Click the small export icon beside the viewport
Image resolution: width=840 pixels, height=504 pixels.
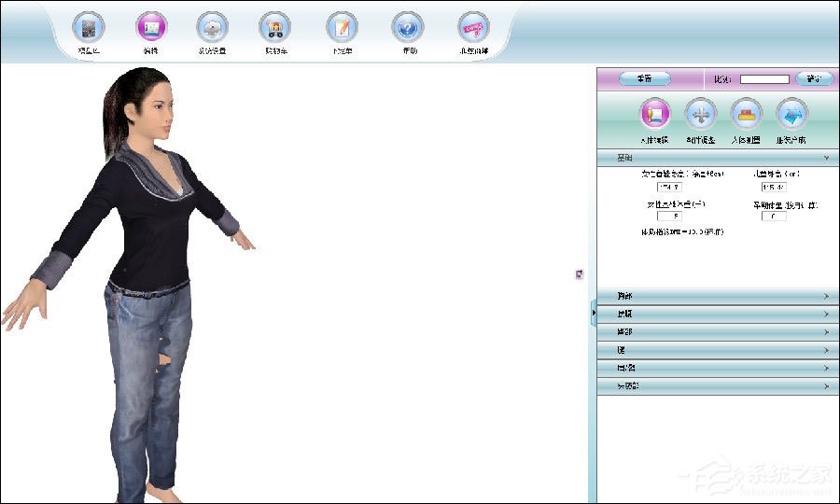tap(579, 274)
